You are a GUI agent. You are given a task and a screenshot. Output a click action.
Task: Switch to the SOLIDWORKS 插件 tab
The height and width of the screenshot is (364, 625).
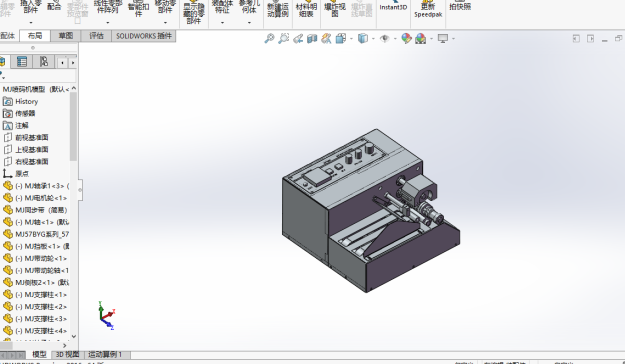pyautogui.click(x=144, y=36)
